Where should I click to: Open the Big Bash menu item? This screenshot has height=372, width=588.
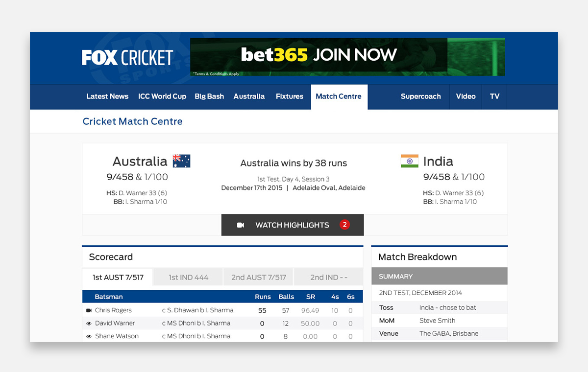point(209,96)
